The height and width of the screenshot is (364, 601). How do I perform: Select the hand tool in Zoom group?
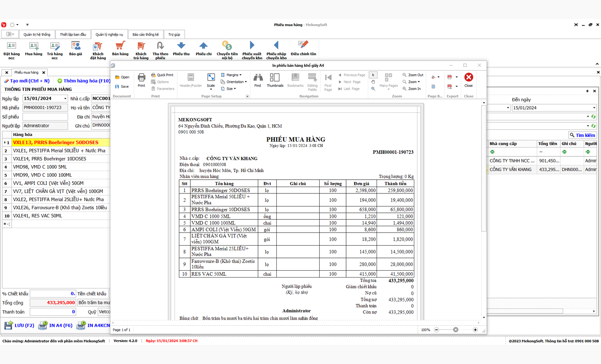373,82
